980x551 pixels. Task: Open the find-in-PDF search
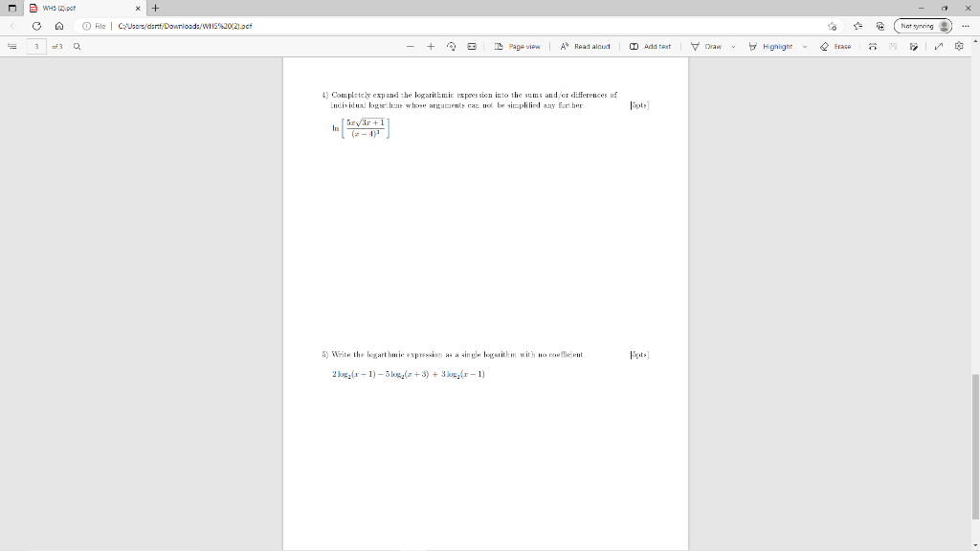point(77,46)
